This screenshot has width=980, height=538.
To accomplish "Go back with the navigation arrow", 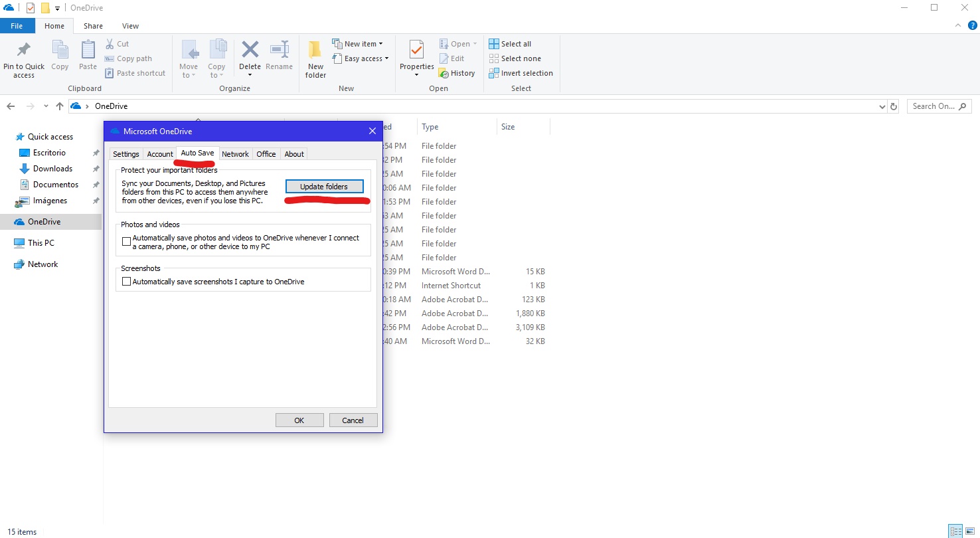I will (11, 106).
